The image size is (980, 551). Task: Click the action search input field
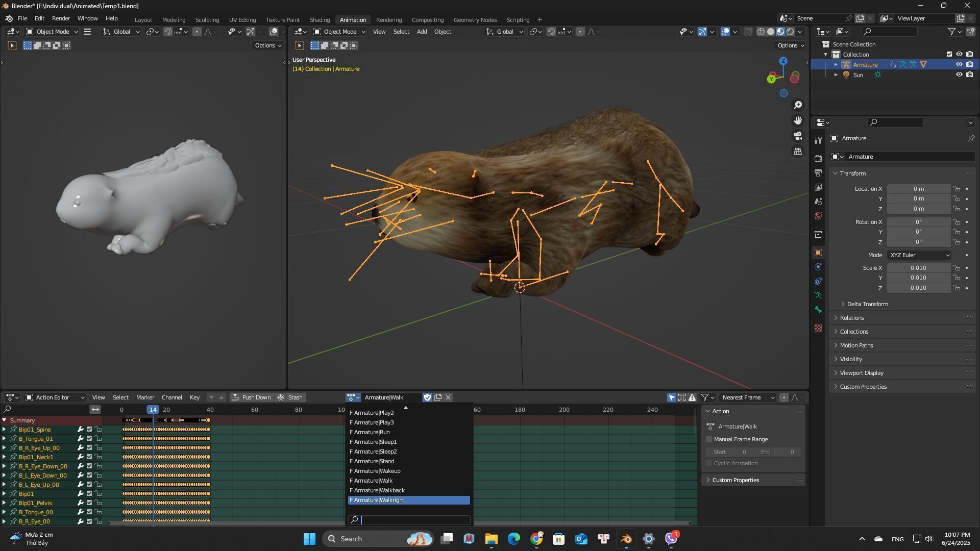click(x=409, y=520)
